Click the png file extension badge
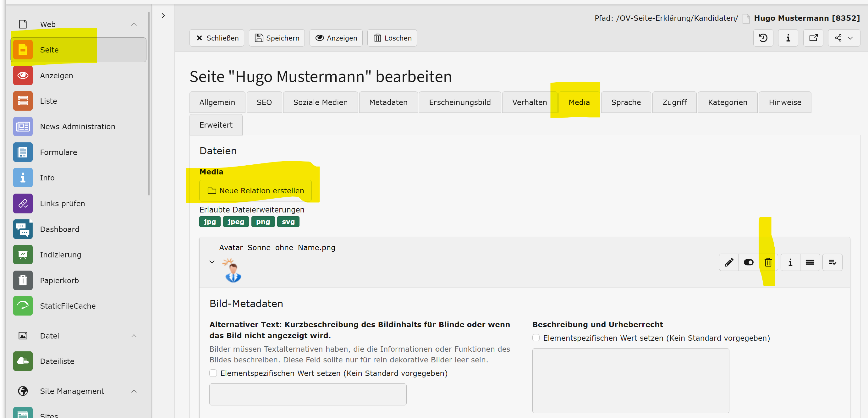The width and height of the screenshot is (868, 418). pyautogui.click(x=263, y=222)
